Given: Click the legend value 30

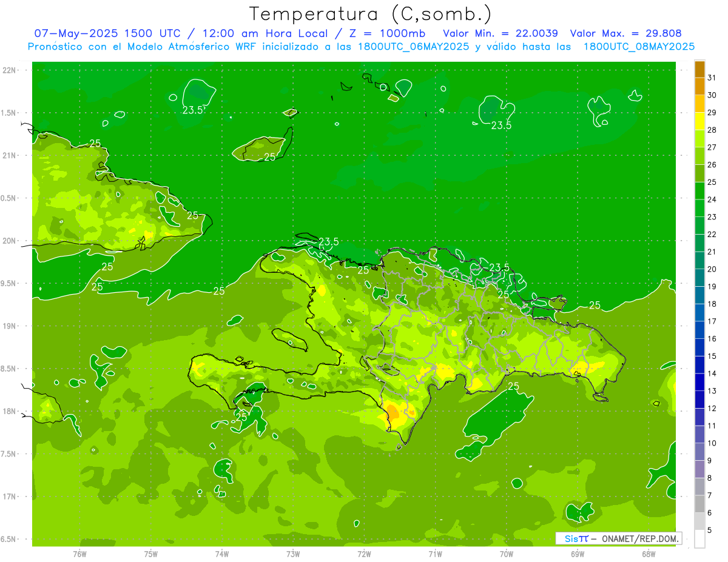Looking at the screenshot, I should (712, 95).
